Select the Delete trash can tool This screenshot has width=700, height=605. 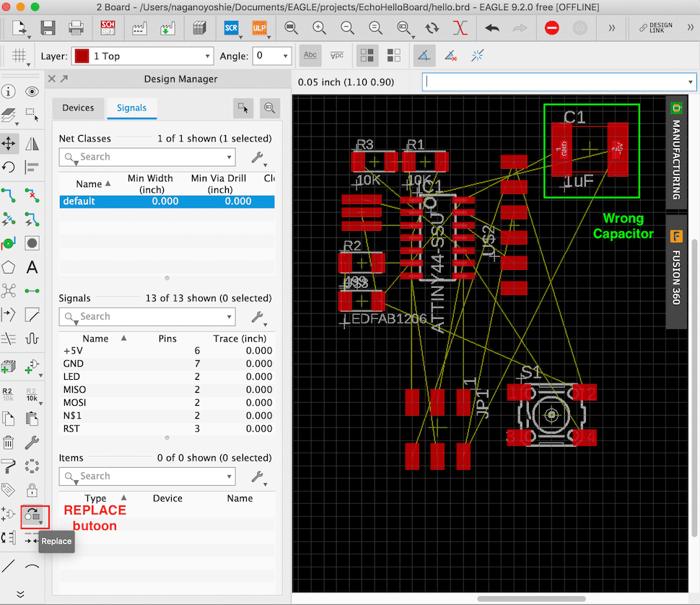9,443
